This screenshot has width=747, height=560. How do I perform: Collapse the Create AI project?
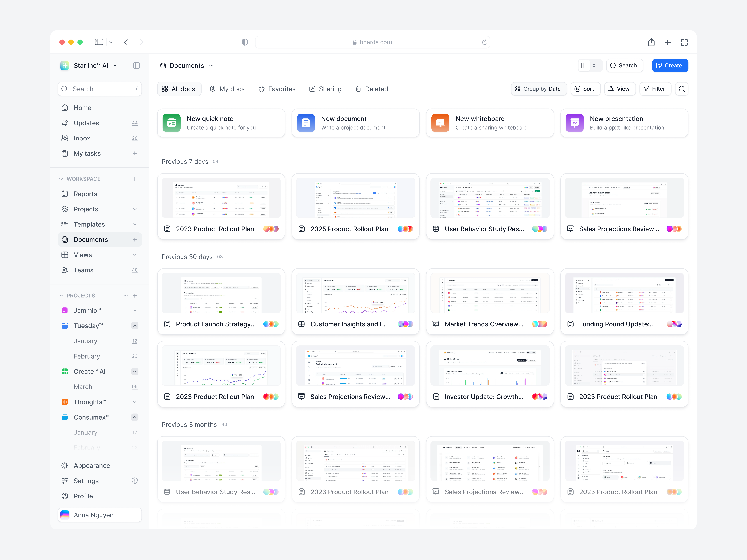(x=135, y=371)
